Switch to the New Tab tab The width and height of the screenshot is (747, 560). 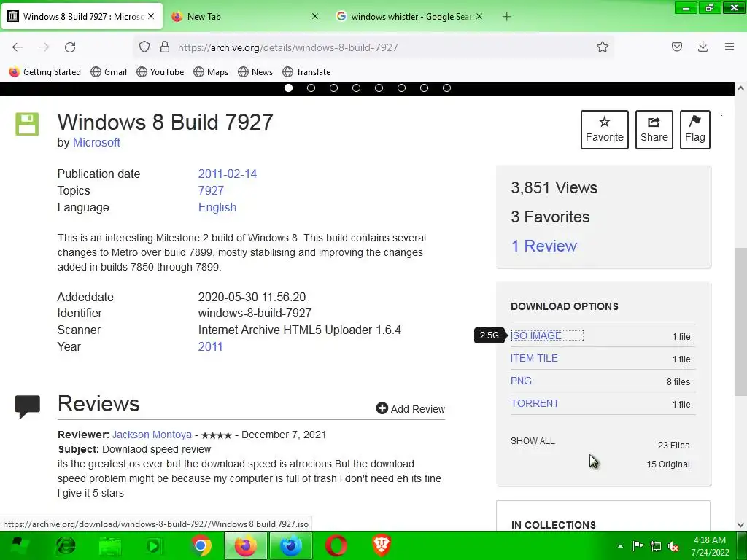pos(245,17)
